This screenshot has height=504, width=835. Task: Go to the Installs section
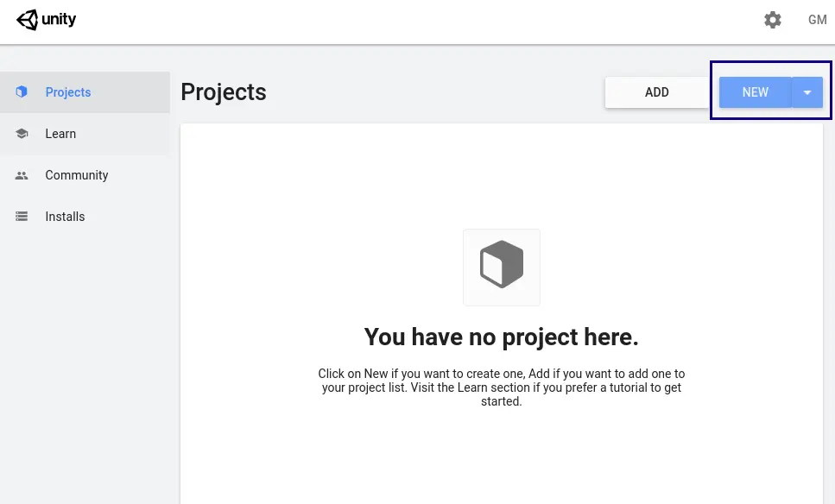(x=85, y=217)
